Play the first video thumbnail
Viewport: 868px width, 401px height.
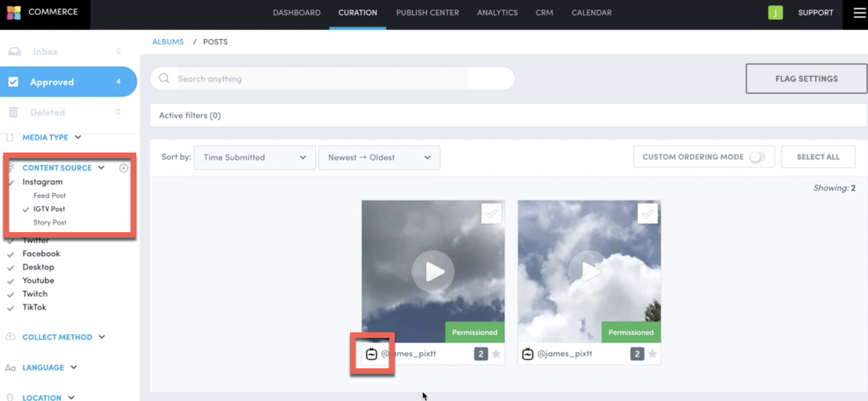tap(433, 271)
